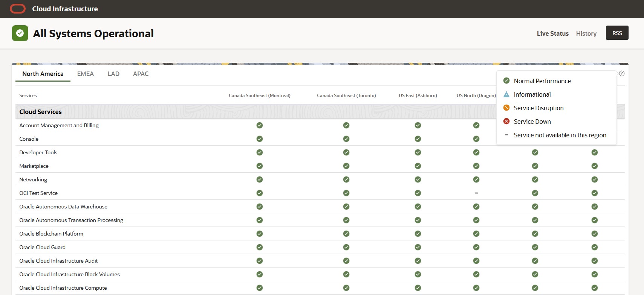Image resolution: width=644 pixels, height=295 pixels.
Task: Select the APAC region tab
Action: click(x=141, y=74)
